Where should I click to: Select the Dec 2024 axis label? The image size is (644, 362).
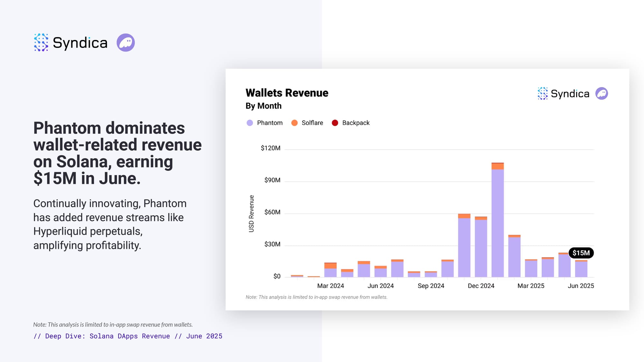point(481,286)
